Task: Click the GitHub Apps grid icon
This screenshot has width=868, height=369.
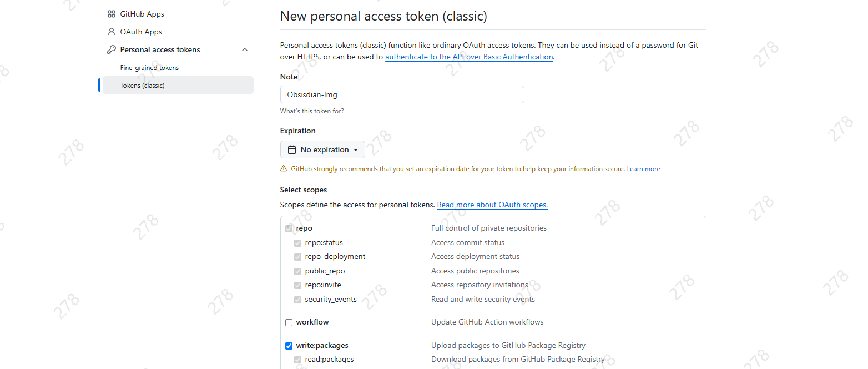Action: (112, 14)
